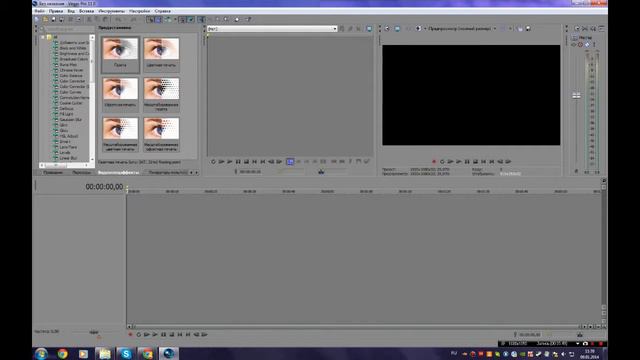Click the Open project folder icon
Viewport: 640px width, 360px height.
click(x=45, y=19)
